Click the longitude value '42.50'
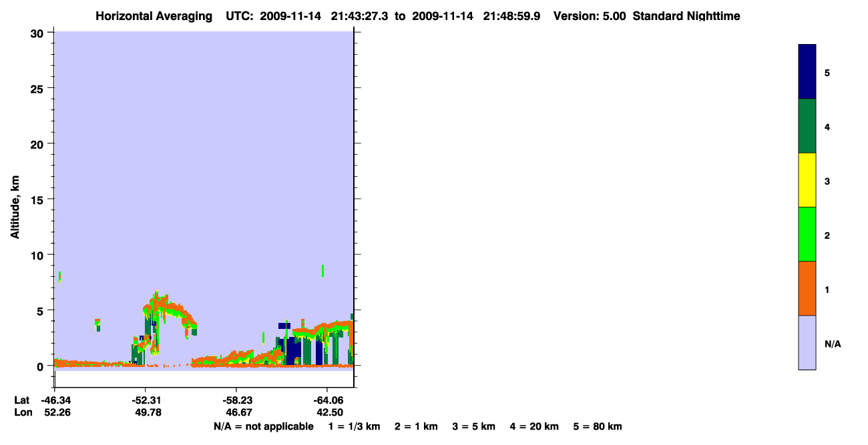The image size is (868, 445). click(330, 412)
